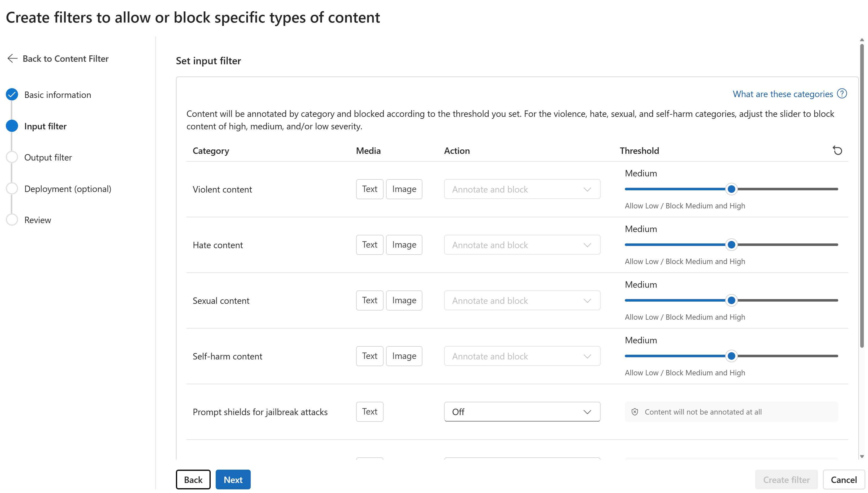
Task: Expand the prompt shields for jailbreak action dropdown
Action: point(587,412)
